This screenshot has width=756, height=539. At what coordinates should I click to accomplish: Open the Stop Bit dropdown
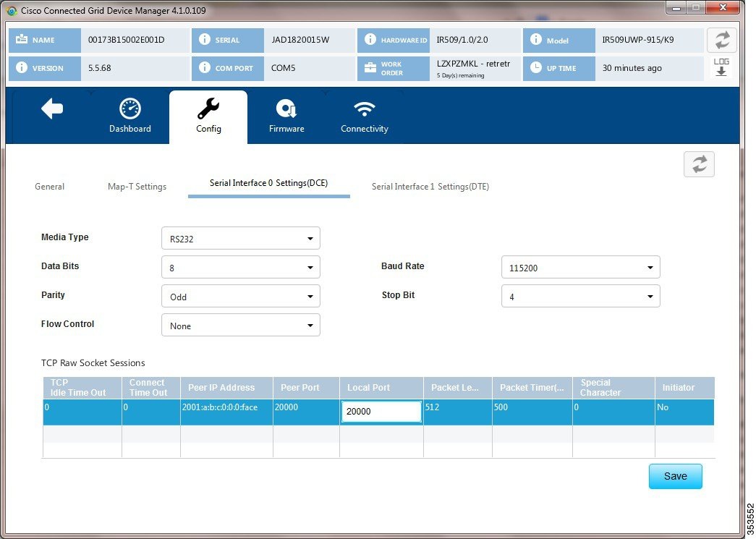580,296
